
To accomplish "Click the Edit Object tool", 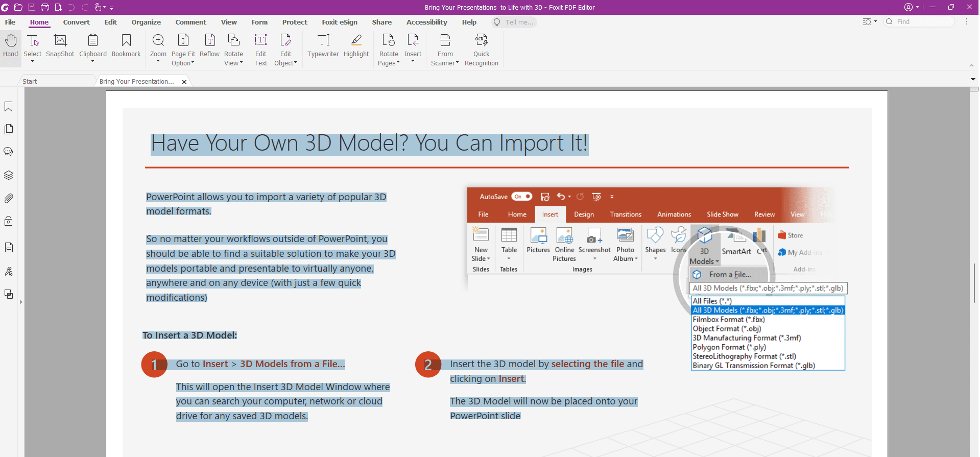I will point(285,50).
